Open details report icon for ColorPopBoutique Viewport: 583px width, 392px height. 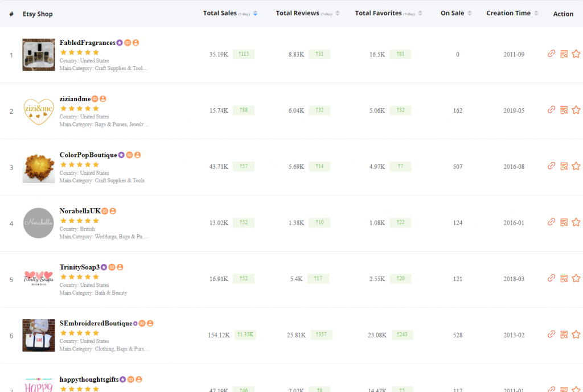564,166
